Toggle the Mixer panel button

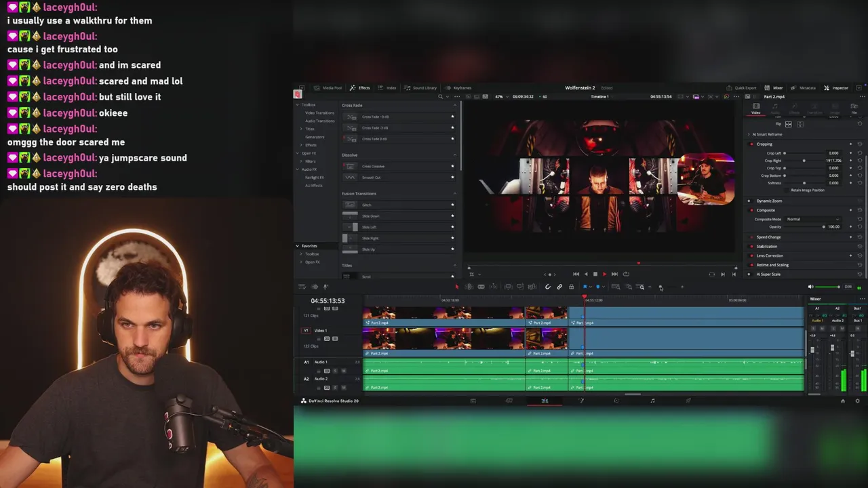(774, 87)
